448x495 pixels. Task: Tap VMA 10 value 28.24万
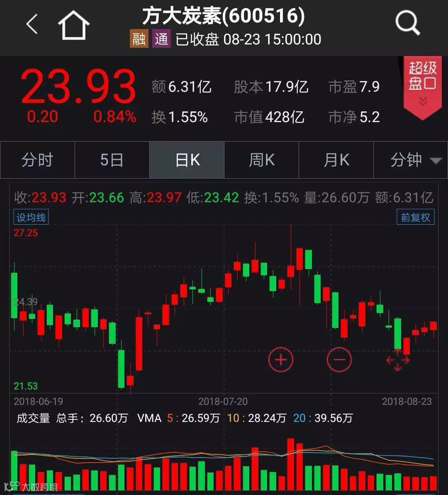267,418
